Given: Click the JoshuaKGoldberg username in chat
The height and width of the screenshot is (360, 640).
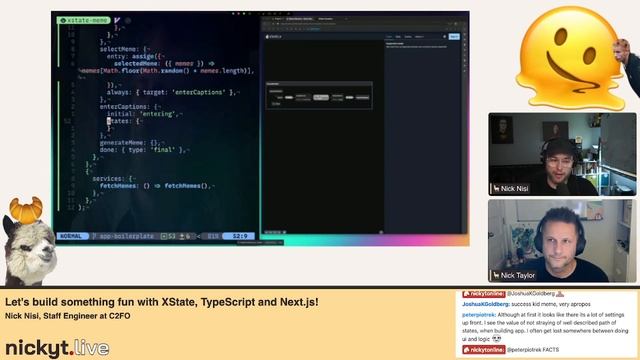Looking at the screenshot, I should (486, 304).
